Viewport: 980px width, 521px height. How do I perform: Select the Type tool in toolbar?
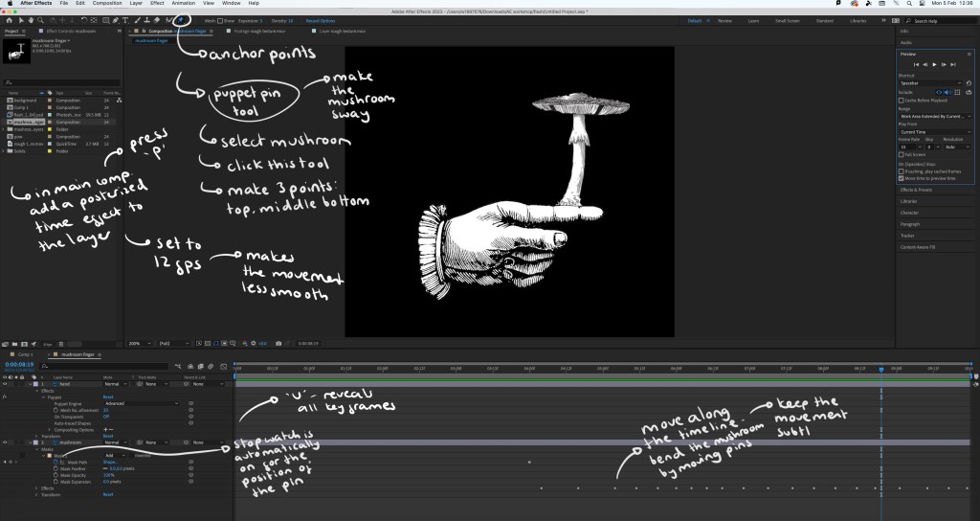pyautogui.click(x=124, y=19)
